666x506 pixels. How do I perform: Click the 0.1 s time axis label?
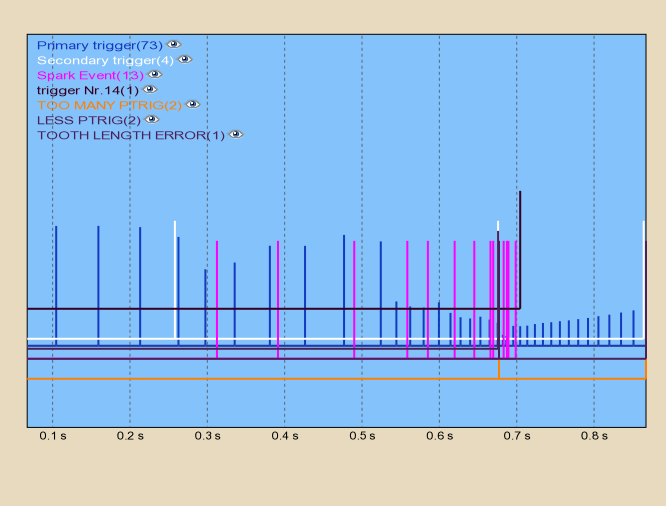pos(53,437)
